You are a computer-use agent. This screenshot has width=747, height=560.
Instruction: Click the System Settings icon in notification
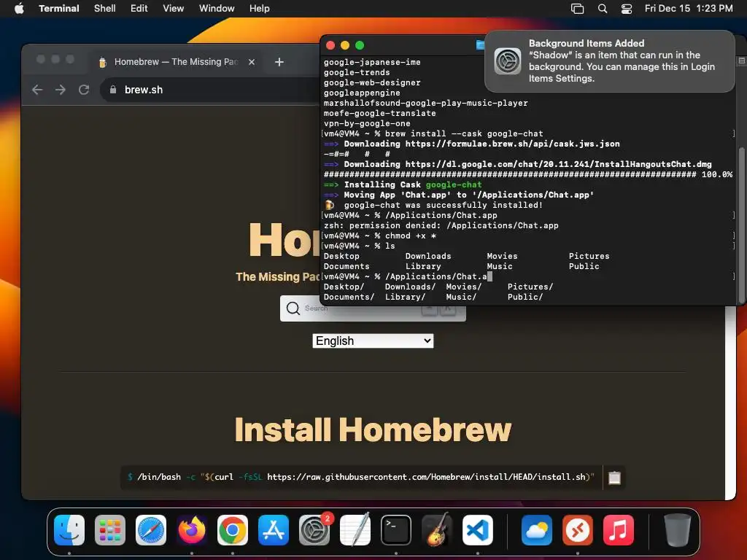(x=508, y=61)
